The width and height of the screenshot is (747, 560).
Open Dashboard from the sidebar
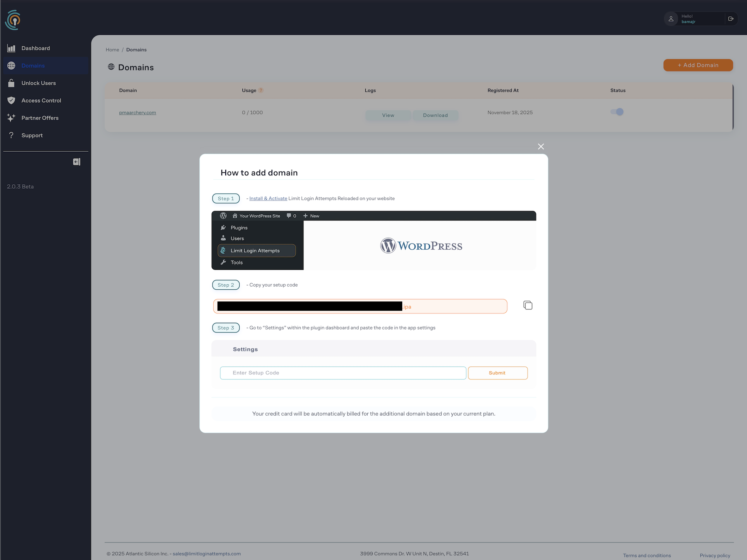click(x=35, y=48)
